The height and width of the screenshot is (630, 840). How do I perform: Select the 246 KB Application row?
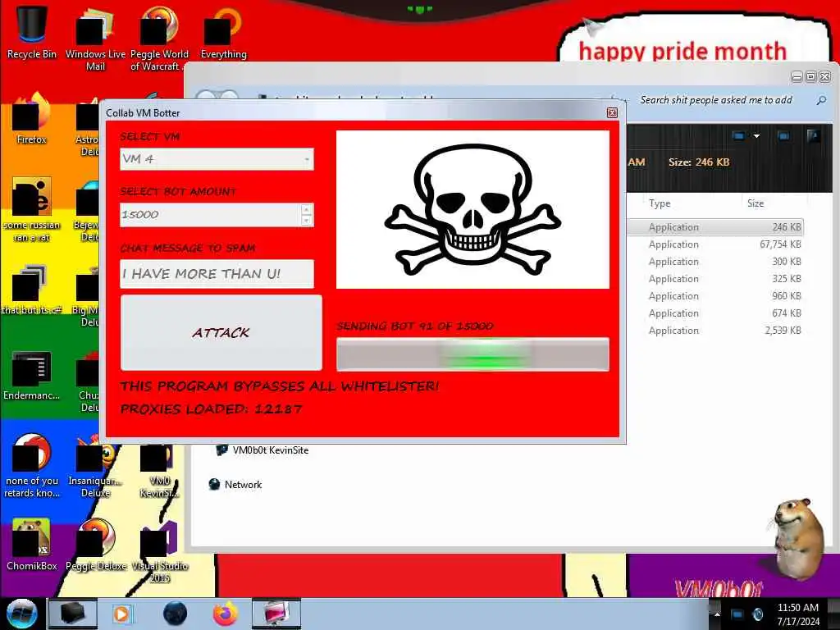(715, 227)
